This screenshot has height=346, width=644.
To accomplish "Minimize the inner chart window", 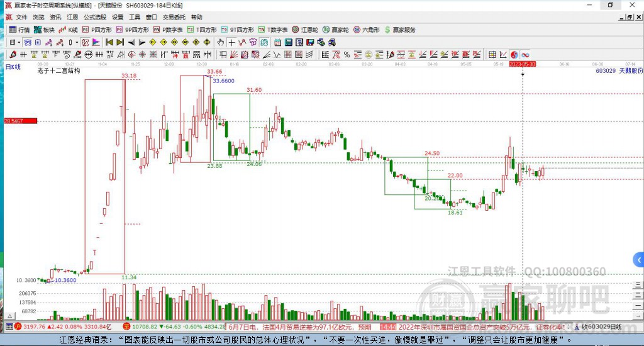I will click(622, 17).
